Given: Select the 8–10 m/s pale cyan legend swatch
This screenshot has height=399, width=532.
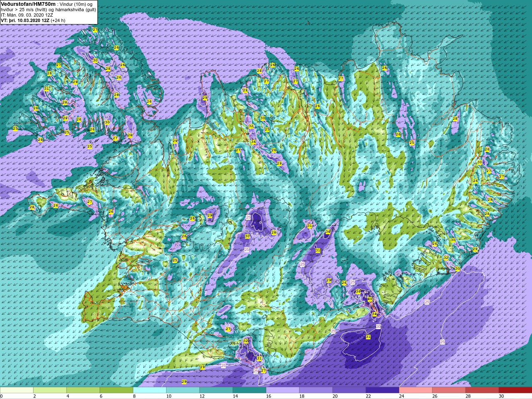Looking at the screenshot, I should click(x=150, y=390).
